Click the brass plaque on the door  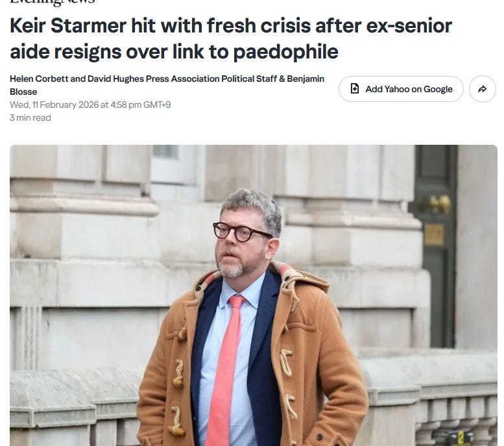tap(433, 234)
